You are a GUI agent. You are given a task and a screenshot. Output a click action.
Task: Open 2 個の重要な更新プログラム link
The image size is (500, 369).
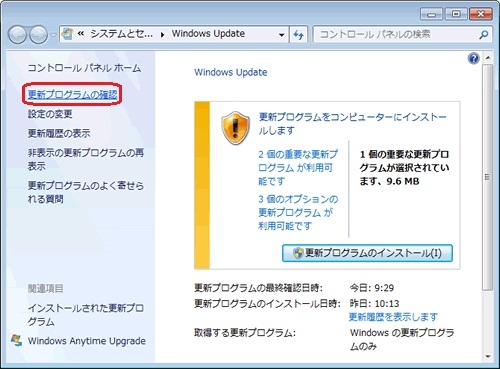(298, 168)
